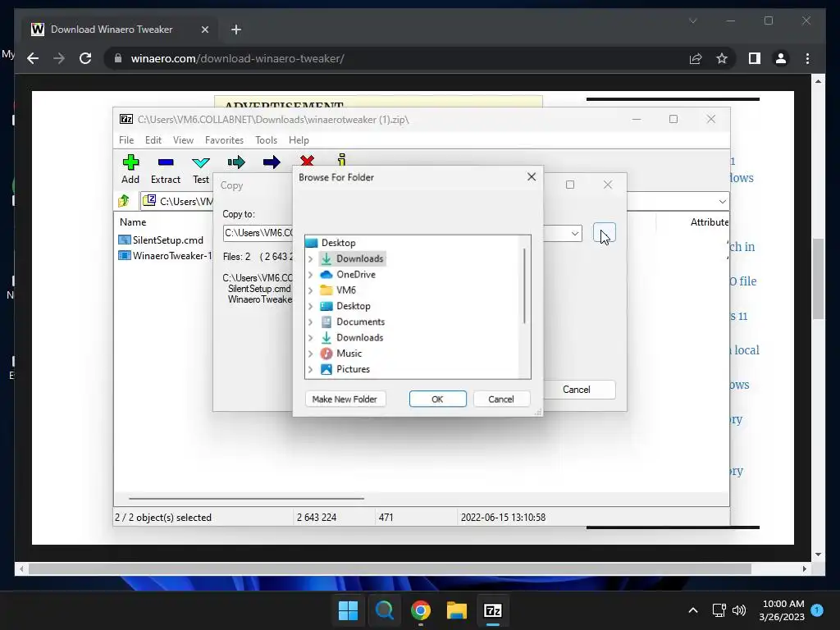Click the browse button in Copy dialog

[x=605, y=233]
